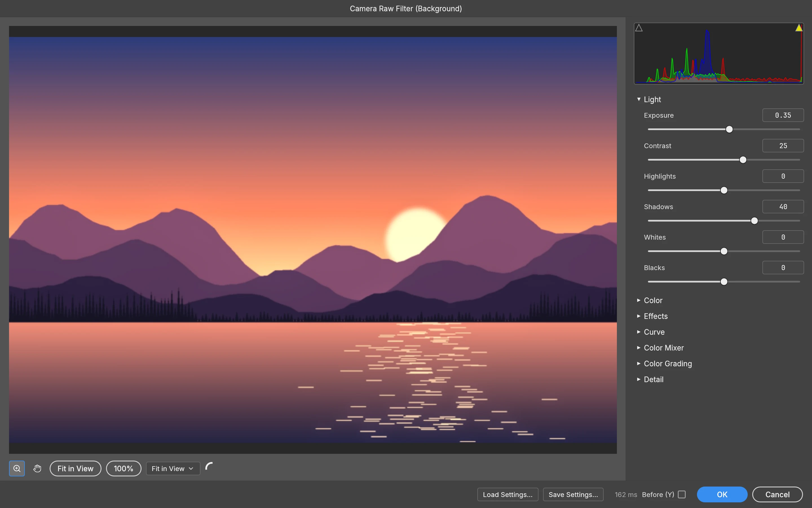
Task: Click Save Settings... button
Action: point(573,494)
